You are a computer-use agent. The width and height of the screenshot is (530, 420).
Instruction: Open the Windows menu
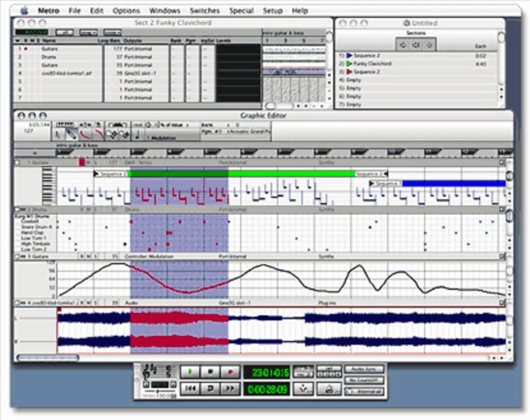[164, 11]
